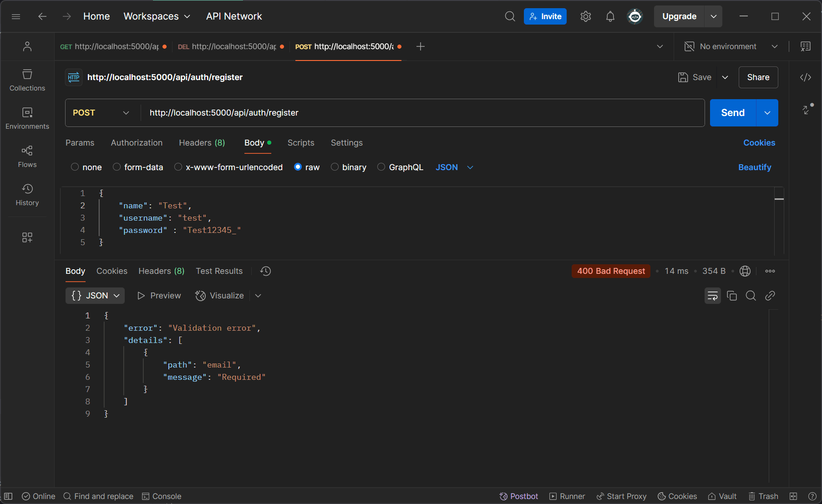Image resolution: width=822 pixels, height=504 pixels.
Task: Click the request URL input field
Action: [422, 113]
